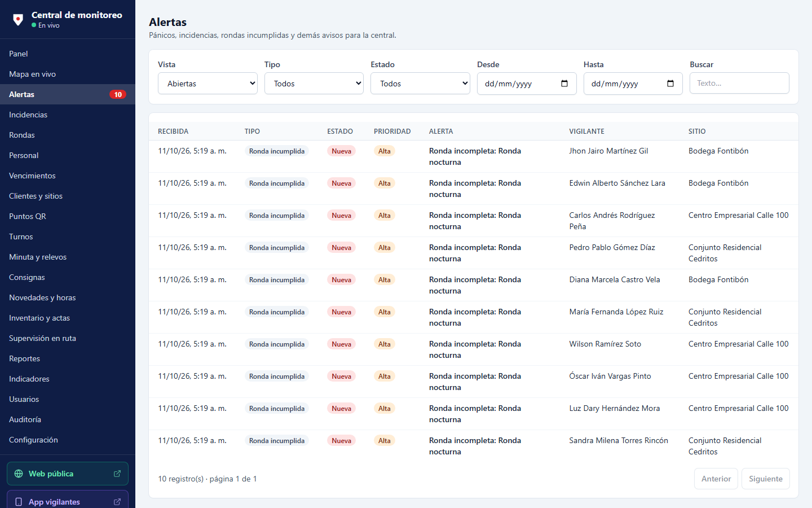Image resolution: width=812 pixels, height=508 pixels.
Task: Open the Vista dropdown showing Abiertas
Action: point(208,84)
